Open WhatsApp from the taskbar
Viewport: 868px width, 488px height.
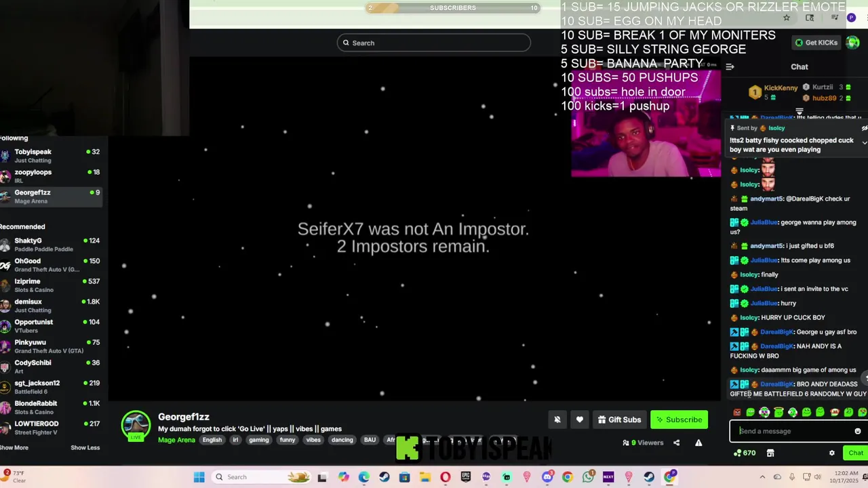tap(588, 477)
